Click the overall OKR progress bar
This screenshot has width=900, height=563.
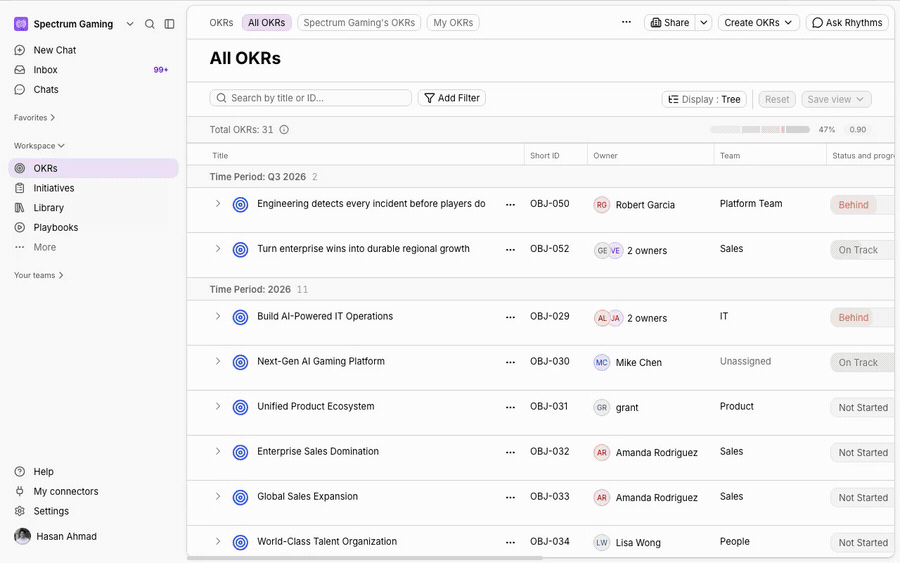click(760, 130)
